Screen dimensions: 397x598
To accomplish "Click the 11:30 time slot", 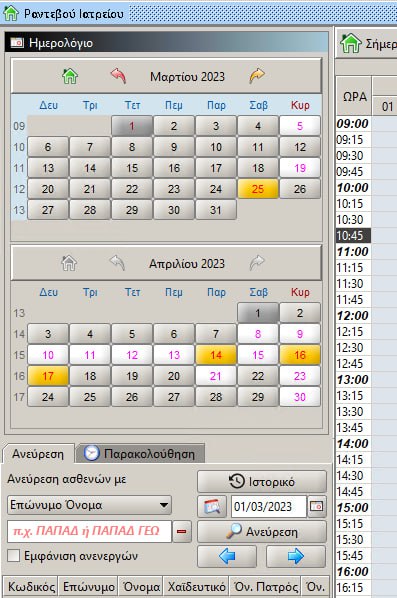I will (x=353, y=283).
